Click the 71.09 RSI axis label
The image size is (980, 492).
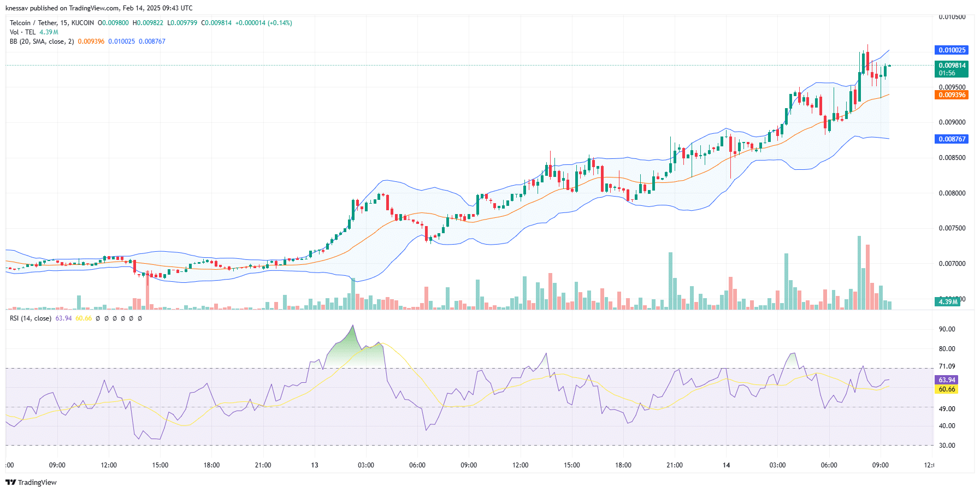coord(947,366)
